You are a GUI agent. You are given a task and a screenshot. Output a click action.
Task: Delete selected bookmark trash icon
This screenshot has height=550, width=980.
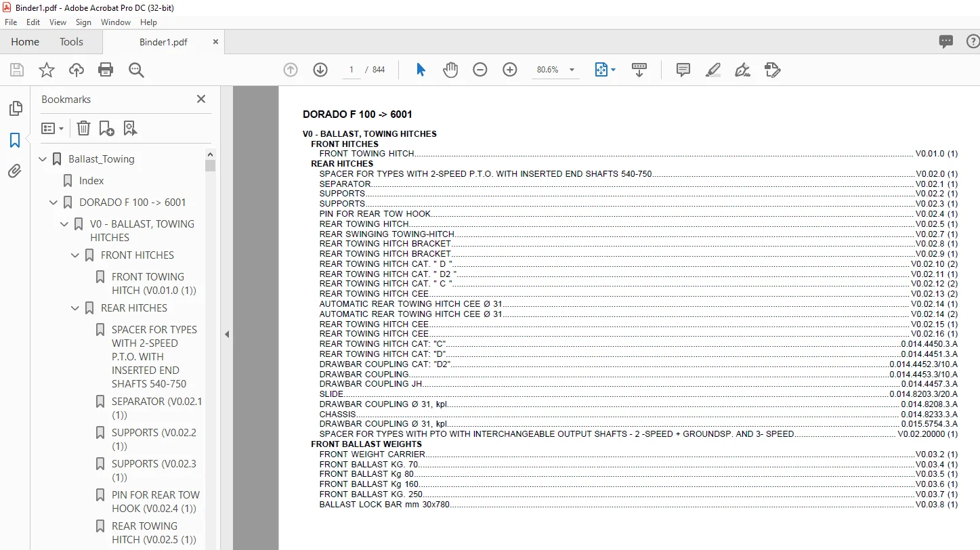click(x=83, y=128)
